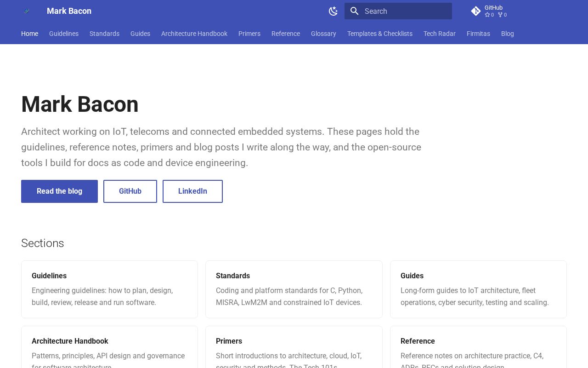Open the Glossary tab
The image size is (588, 368).
click(x=323, y=34)
